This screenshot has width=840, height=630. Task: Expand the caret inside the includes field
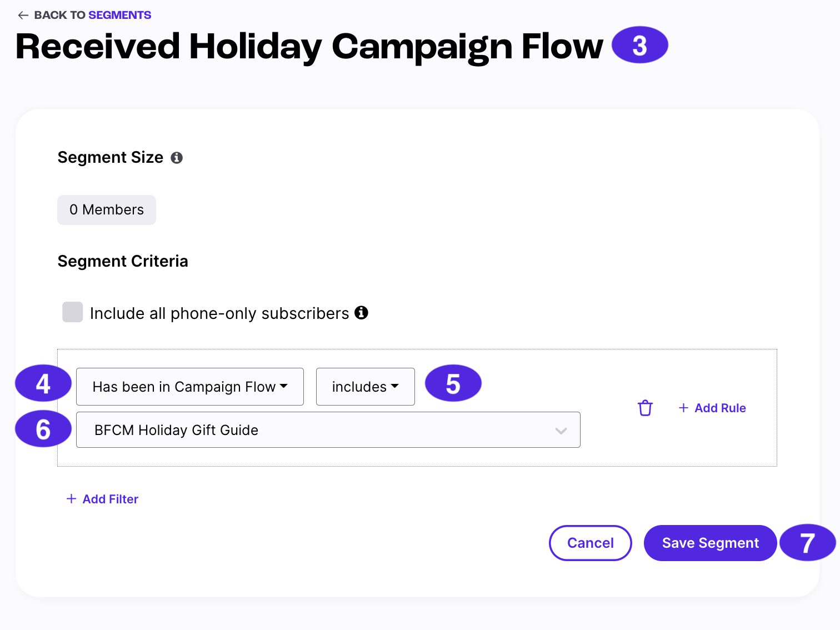pos(395,387)
